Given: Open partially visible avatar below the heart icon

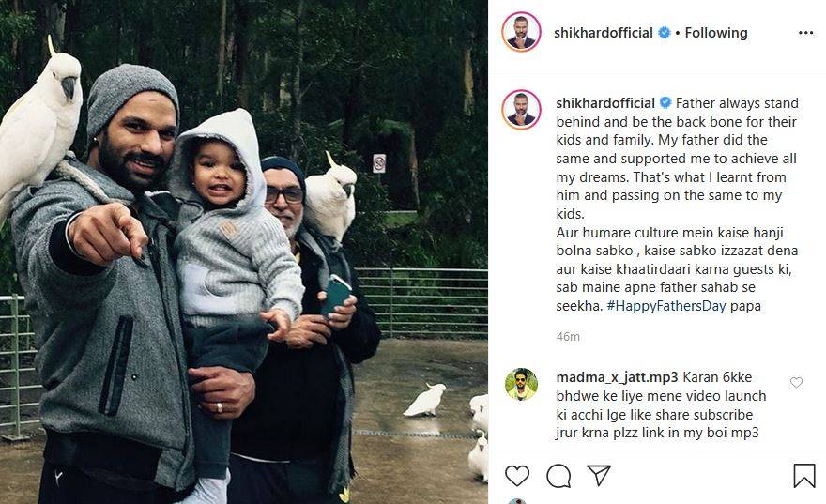Looking at the screenshot, I should click(x=517, y=501).
